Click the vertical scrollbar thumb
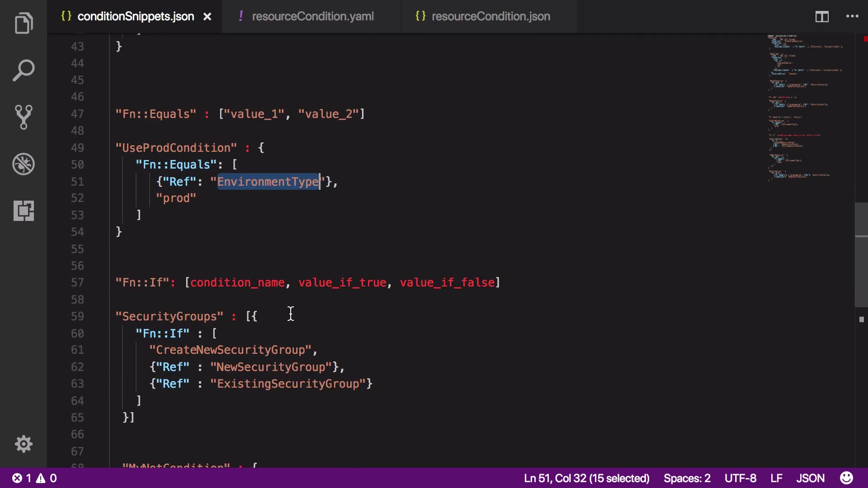Image resolution: width=868 pixels, height=488 pixels. (861, 255)
